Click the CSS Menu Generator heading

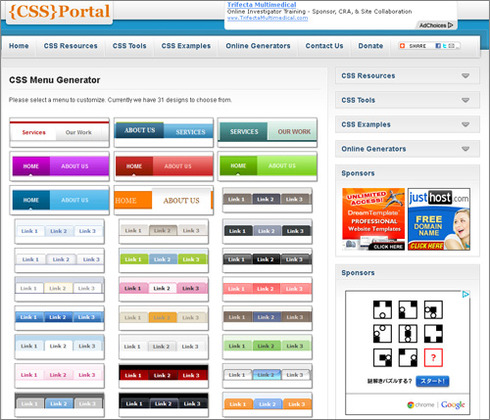point(55,80)
